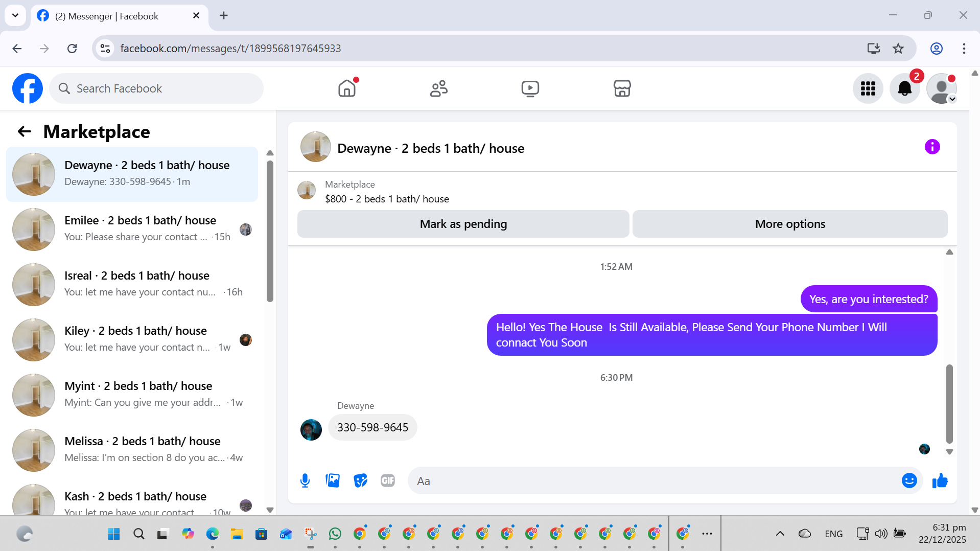The image size is (980, 551).
Task: Select the Messenger | Facebook tab
Action: coord(119,16)
